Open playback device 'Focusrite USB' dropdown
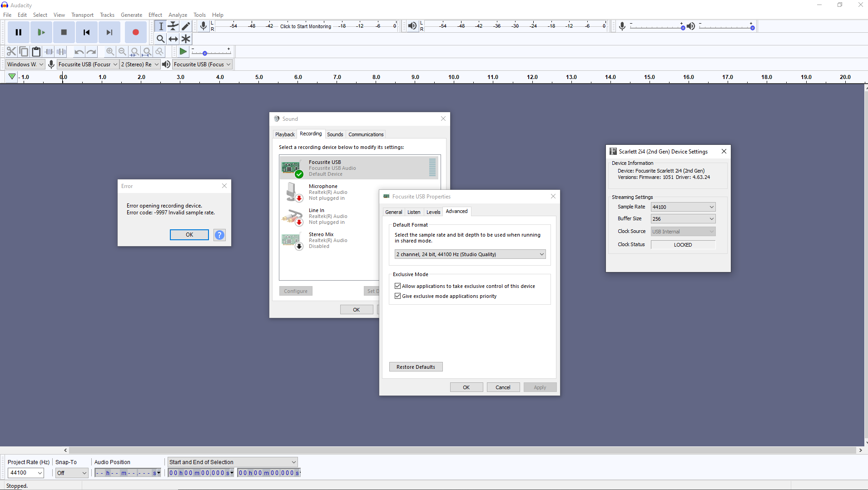Viewport: 868px width, 490px height. coord(202,64)
